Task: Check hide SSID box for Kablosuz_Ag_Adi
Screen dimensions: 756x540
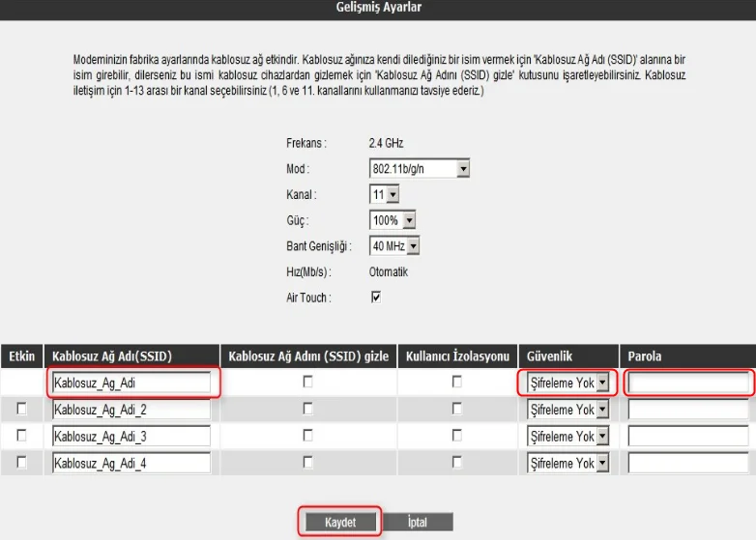Action: click(307, 383)
